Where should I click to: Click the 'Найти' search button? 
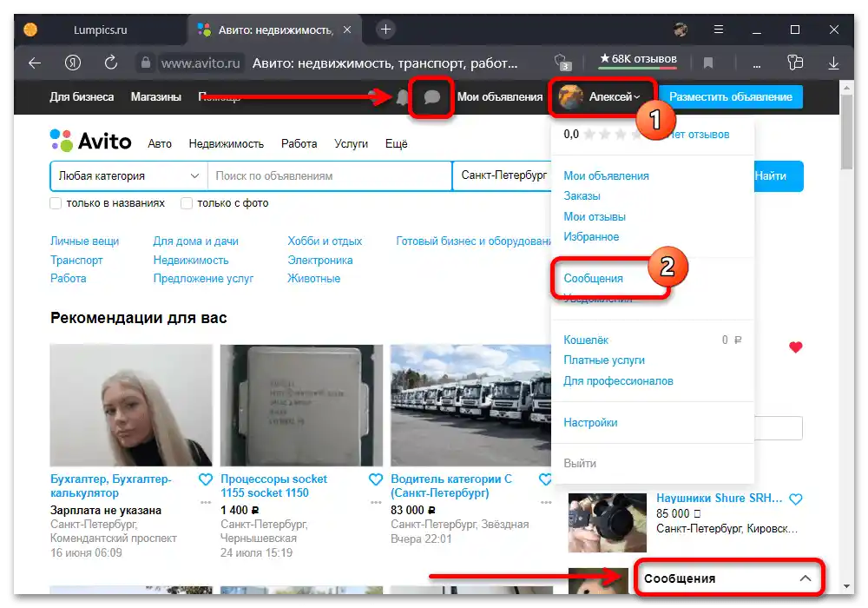click(779, 176)
